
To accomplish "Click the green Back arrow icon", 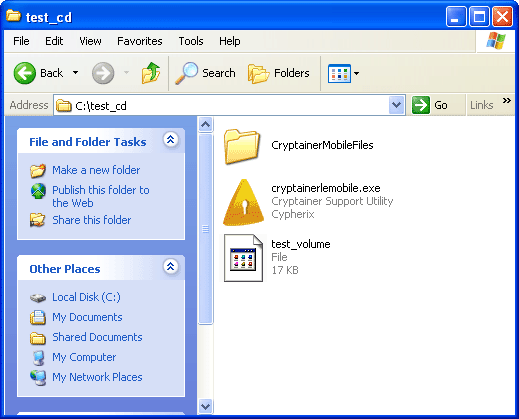I will (25, 73).
